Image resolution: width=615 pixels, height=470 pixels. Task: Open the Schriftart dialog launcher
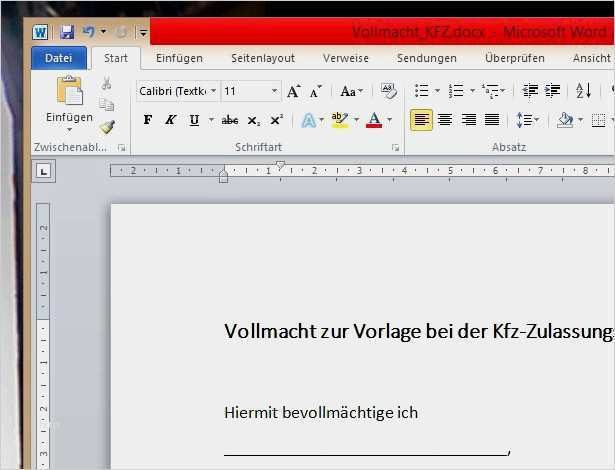(395, 148)
